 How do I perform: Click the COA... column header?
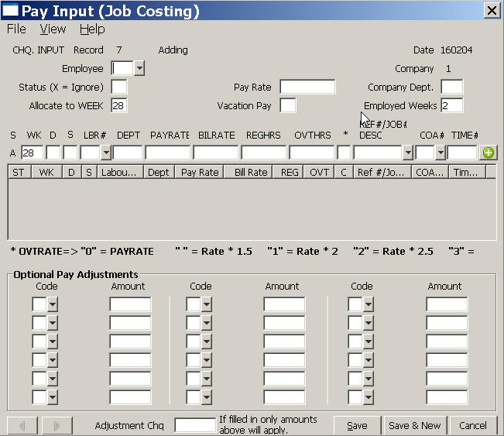point(430,173)
